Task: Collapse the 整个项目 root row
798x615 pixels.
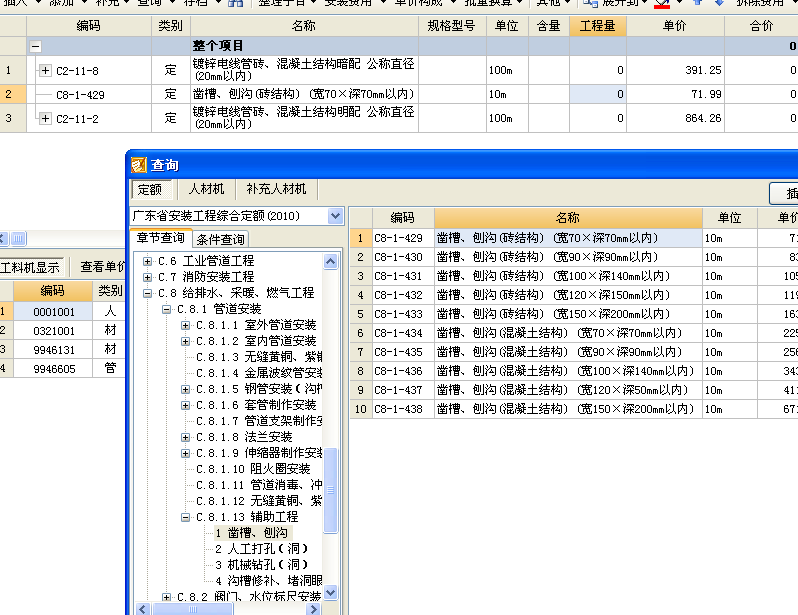Action: click(x=36, y=46)
